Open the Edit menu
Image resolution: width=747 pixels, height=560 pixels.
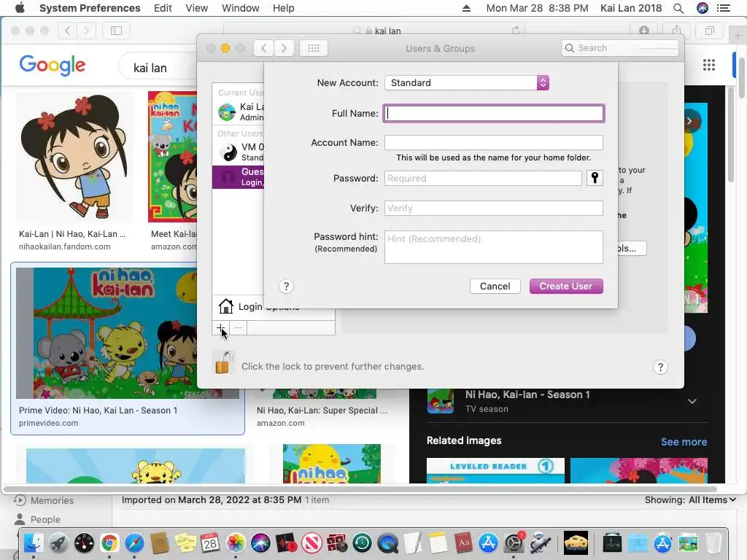[x=163, y=8]
